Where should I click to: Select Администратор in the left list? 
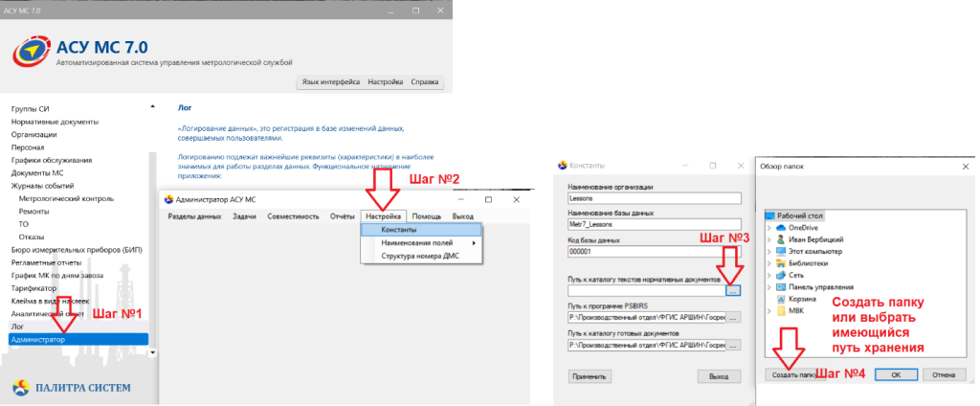(x=78, y=339)
